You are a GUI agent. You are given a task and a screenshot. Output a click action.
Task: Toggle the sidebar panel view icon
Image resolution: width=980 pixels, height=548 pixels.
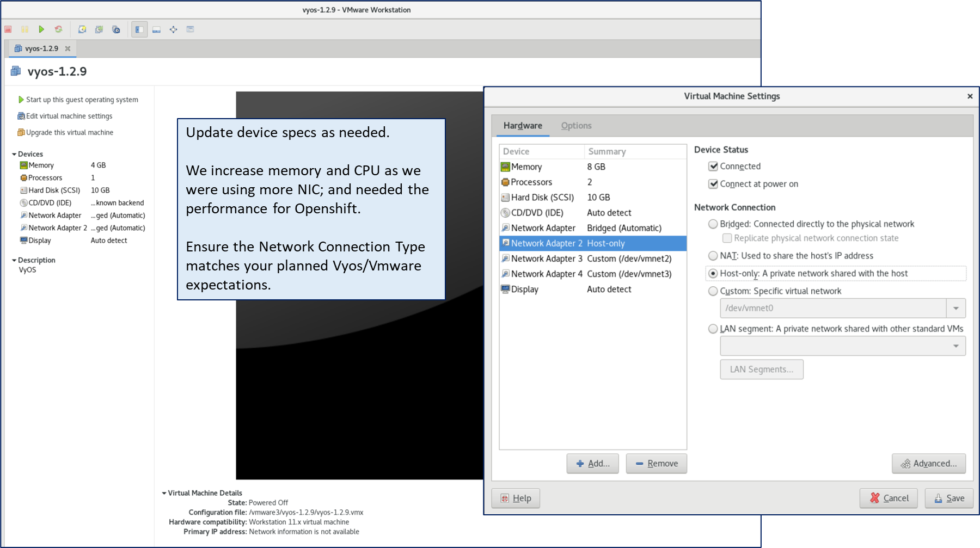tap(139, 29)
